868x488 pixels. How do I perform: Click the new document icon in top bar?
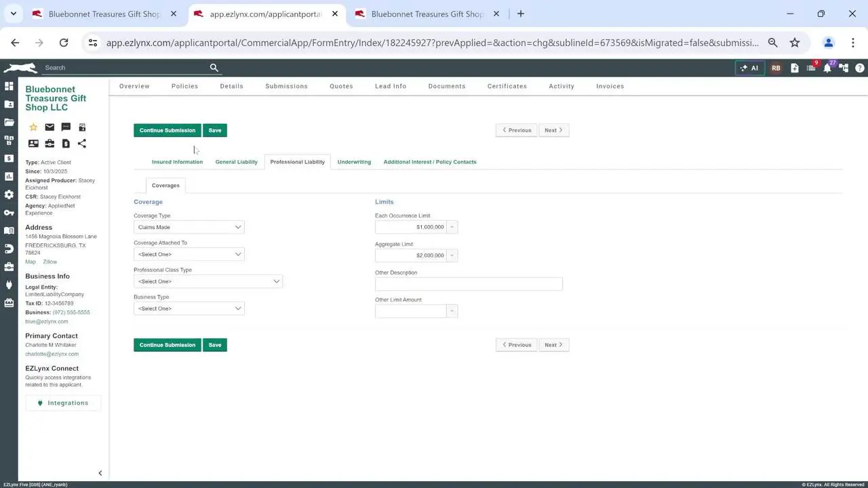(x=795, y=68)
